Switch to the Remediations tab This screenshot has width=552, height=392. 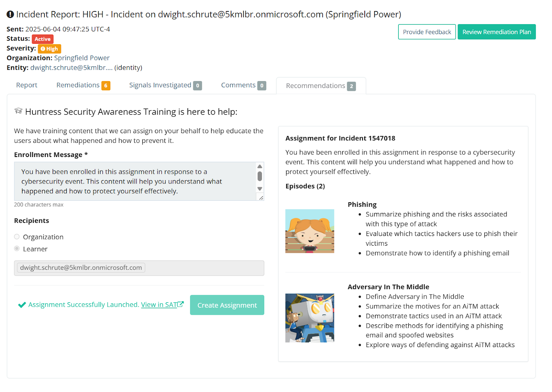83,85
